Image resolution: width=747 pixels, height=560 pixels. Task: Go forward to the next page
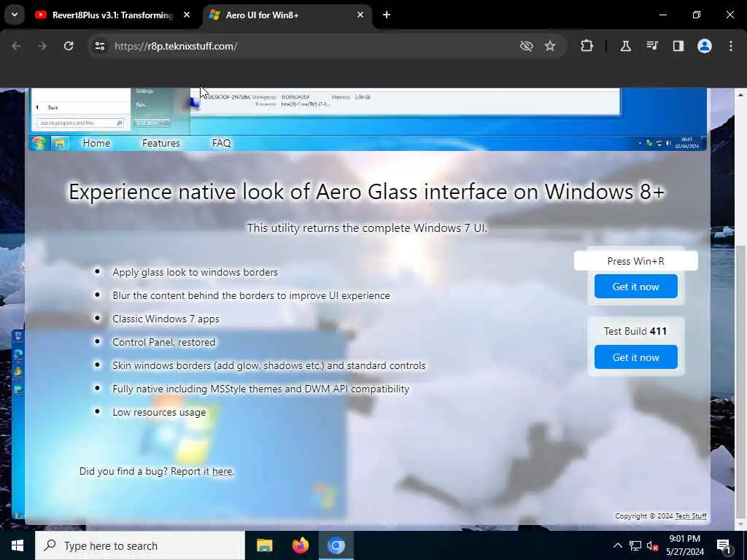coord(42,46)
